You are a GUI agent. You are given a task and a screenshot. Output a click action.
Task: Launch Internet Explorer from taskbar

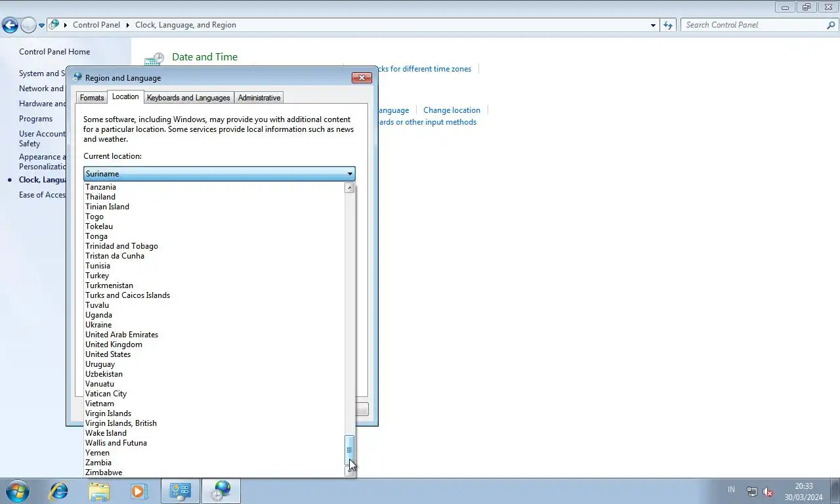[59, 491]
